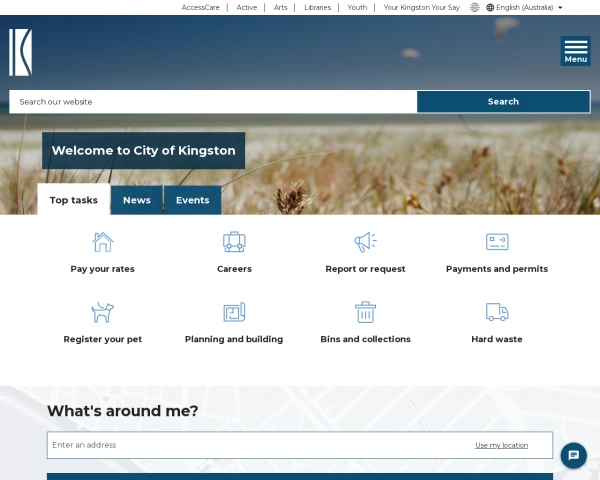Open the Arts link

(x=280, y=7)
